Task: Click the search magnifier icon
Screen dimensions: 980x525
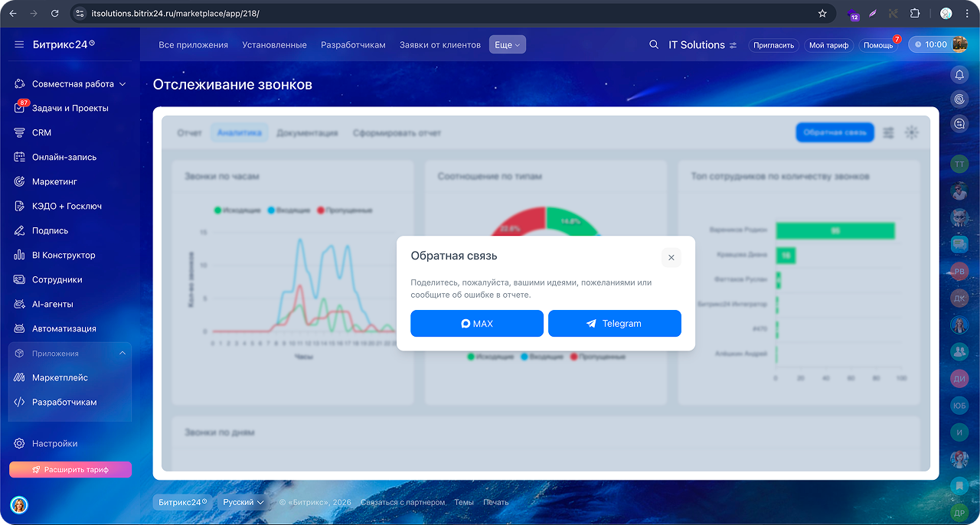Action: 654,45
